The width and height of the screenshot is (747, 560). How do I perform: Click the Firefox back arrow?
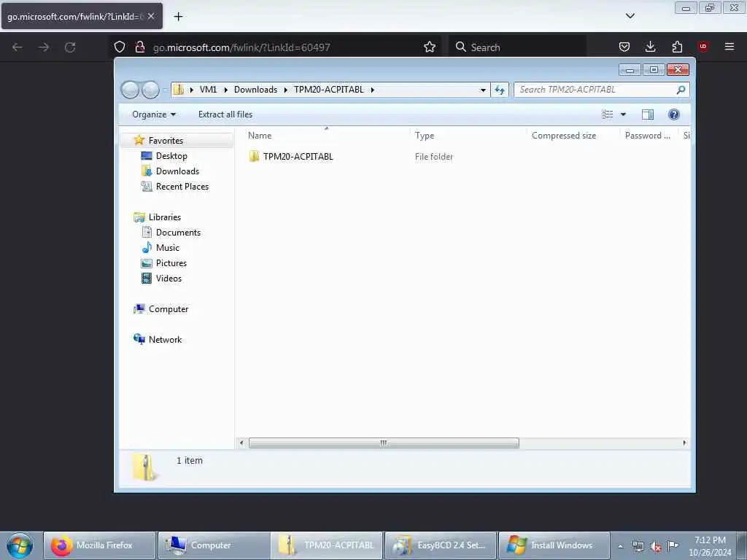point(18,47)
